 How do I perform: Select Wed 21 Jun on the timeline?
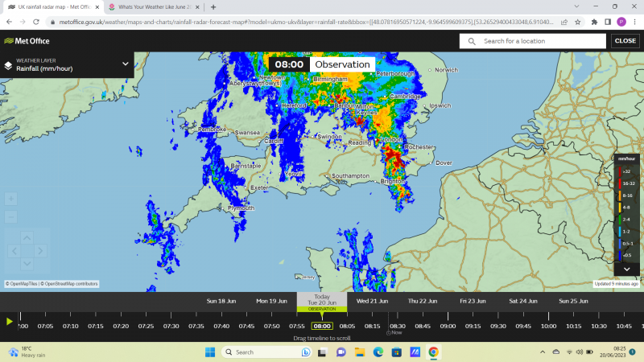372,301
